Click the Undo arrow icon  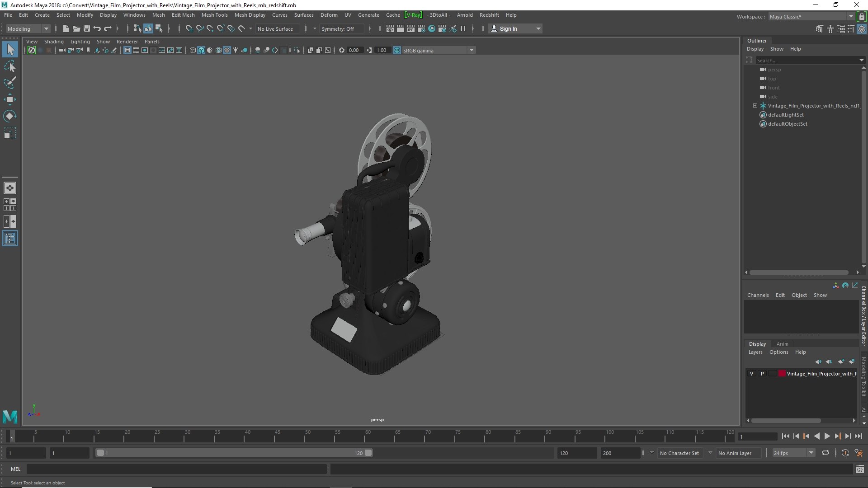click(x=97, y=28)
